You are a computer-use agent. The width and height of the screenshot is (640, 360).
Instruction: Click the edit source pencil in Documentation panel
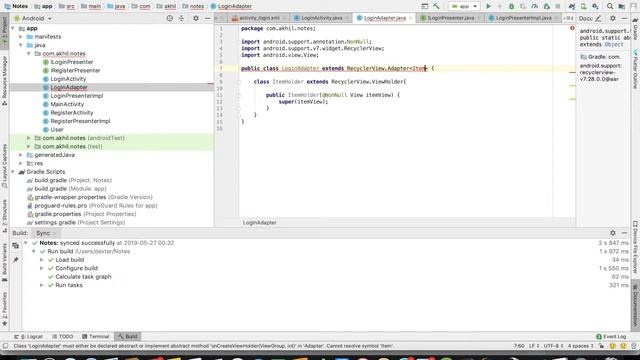598,18
